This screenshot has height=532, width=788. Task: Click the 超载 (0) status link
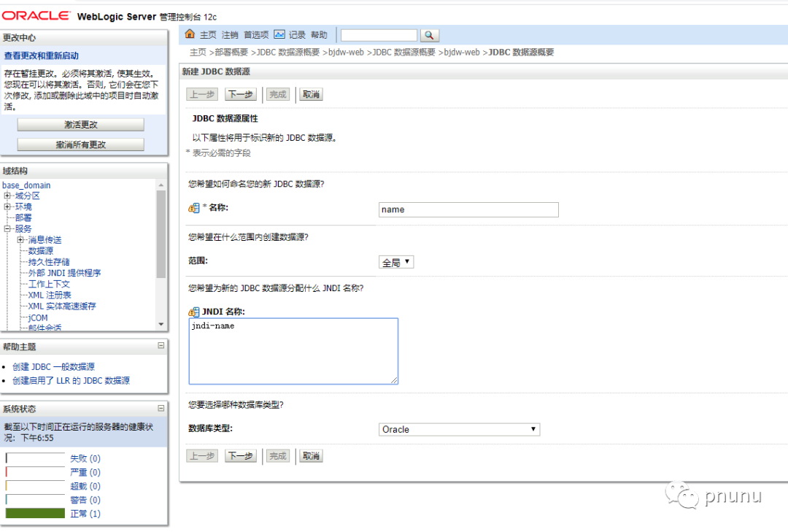tap(85, 486)
